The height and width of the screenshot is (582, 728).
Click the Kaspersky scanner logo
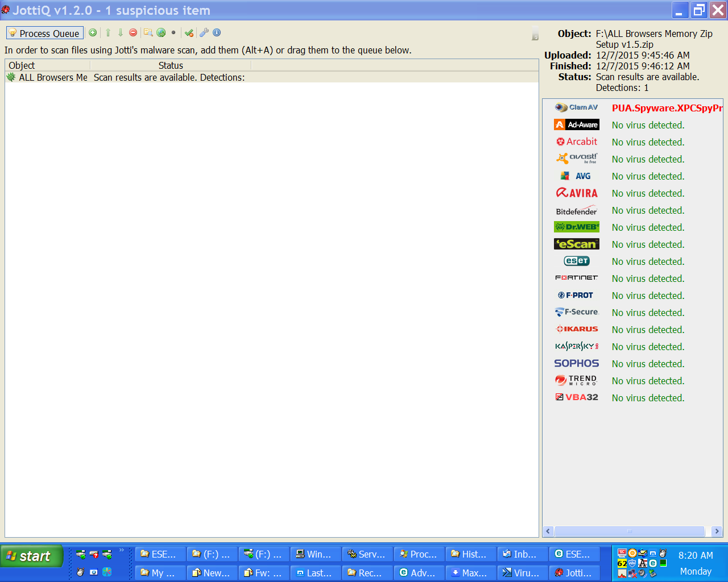(x=577, y=346)
